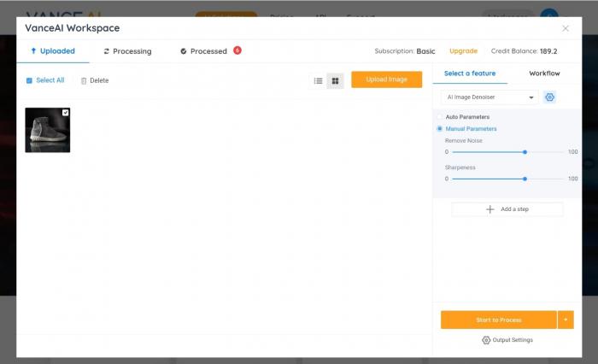Screen dimensions: 598x364
Task: Open the AI Image Denoiser dropdown
Action: pyautogui.click(x=490, y=97)
